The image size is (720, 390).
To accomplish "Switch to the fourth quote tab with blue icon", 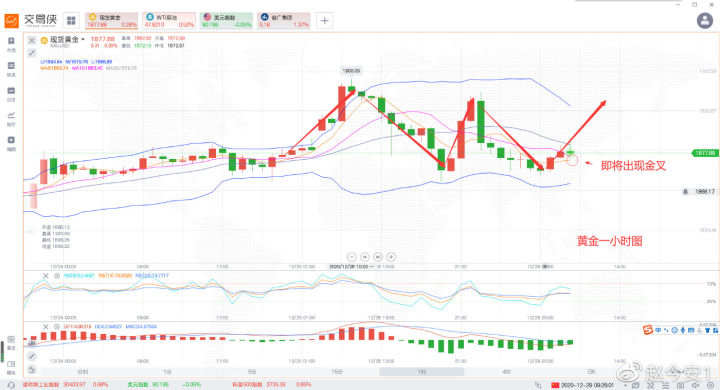I will 284,20.
